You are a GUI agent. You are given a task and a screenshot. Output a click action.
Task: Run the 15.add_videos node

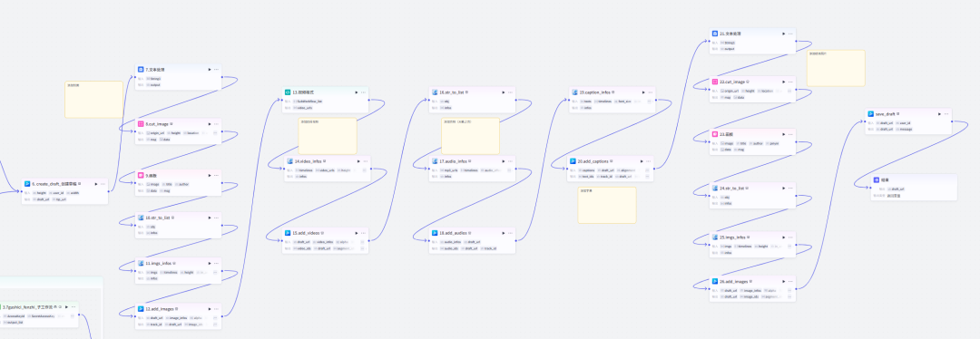pyautogui.click(x=357, y=233)
